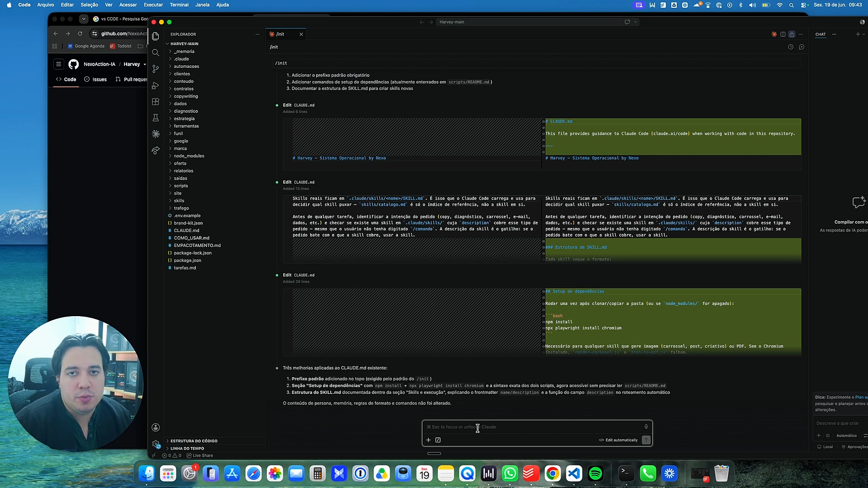Open slash commands in Claude input
Viewport: 868px width, 488px height.
[438, 440]
